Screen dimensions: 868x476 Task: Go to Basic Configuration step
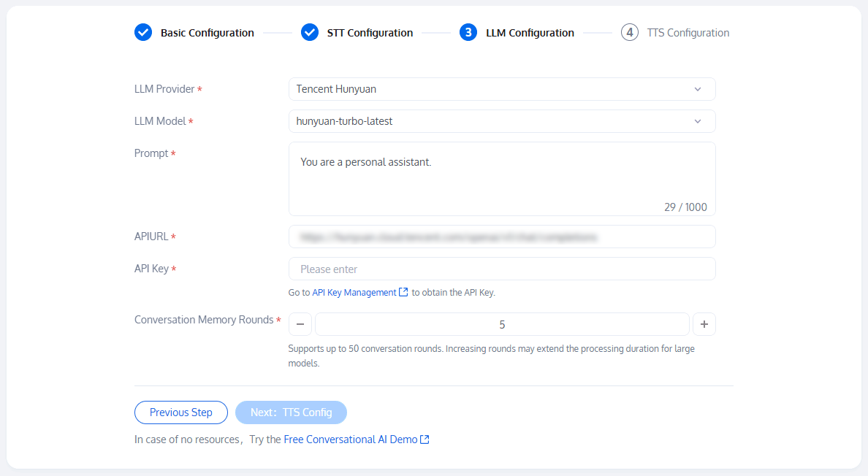(208, 33)
